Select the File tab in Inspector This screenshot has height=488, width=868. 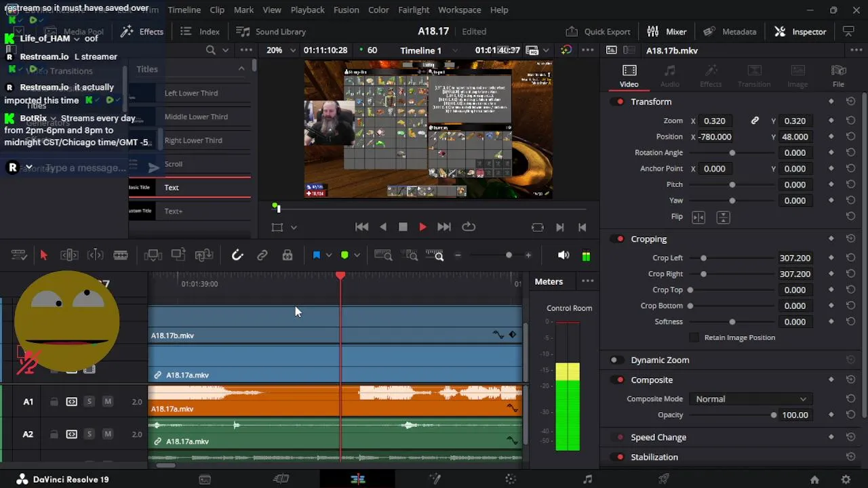point(838,76)
